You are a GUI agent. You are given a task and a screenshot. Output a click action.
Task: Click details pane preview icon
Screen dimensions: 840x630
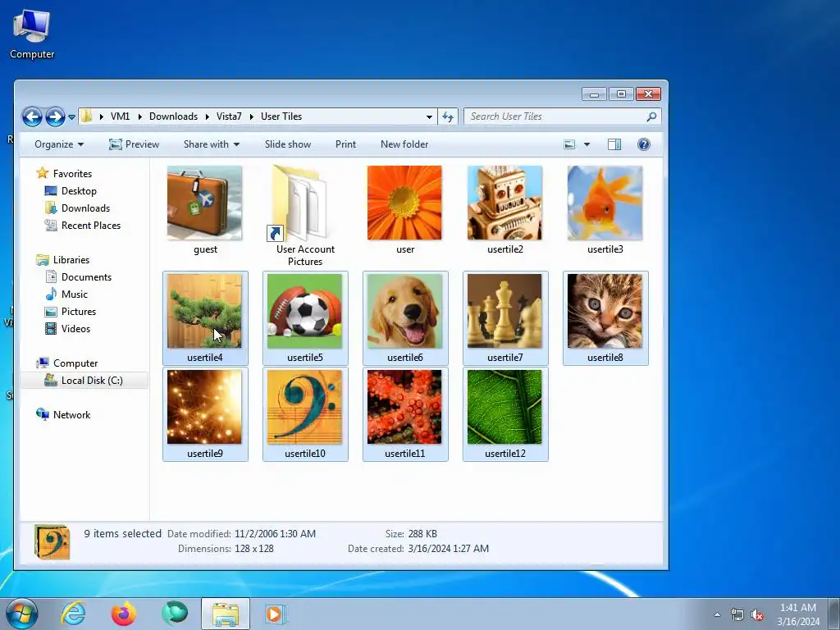[x=52, y=541]
